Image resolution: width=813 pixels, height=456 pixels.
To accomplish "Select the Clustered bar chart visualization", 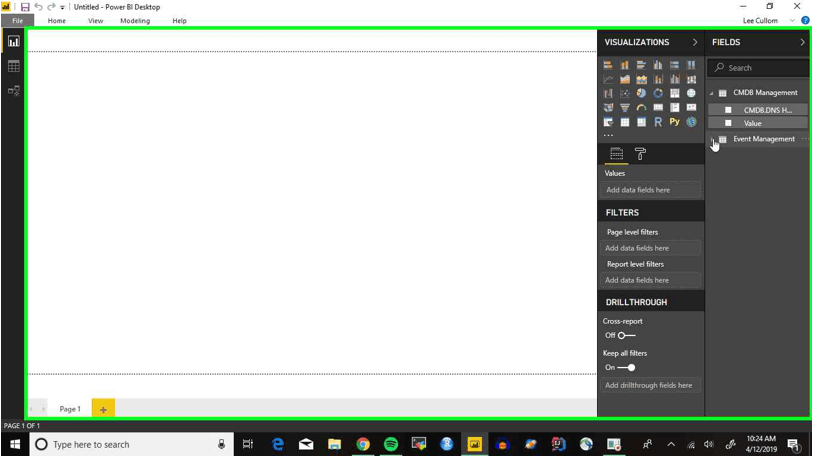I will click(x=641, y=65).
